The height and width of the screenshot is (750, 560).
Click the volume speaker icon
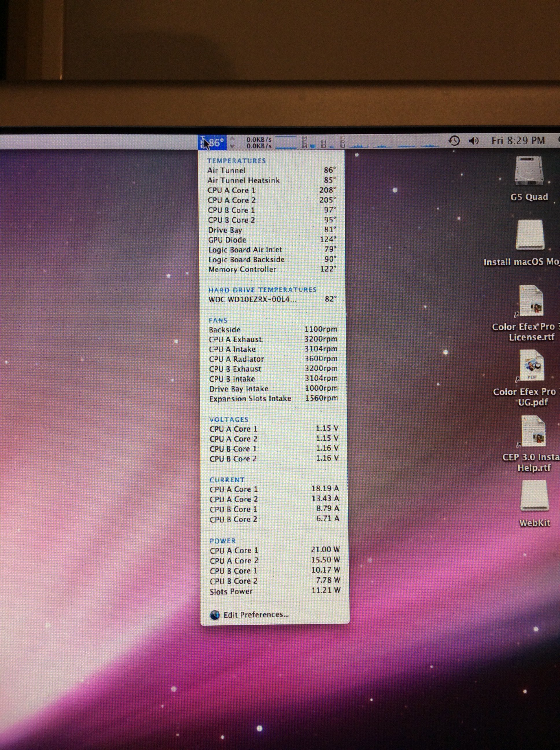tap(474, 141)
